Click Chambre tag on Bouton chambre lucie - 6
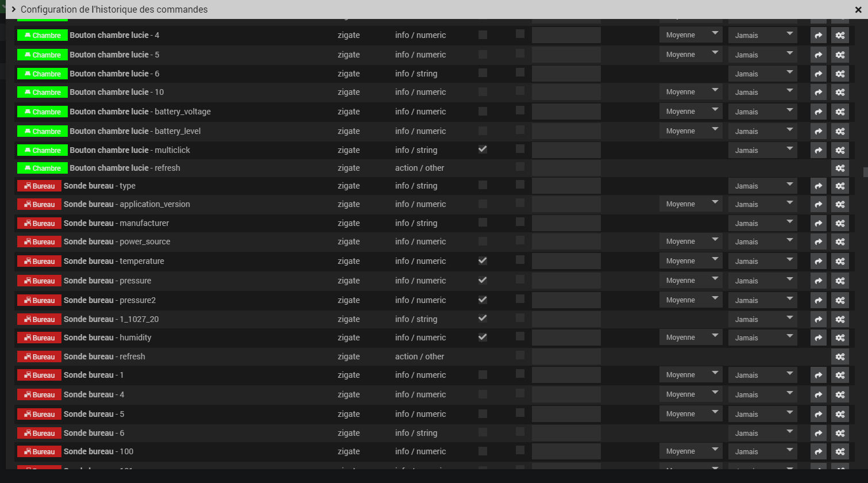This screenshot has height=483, width=868. (43, 74)
